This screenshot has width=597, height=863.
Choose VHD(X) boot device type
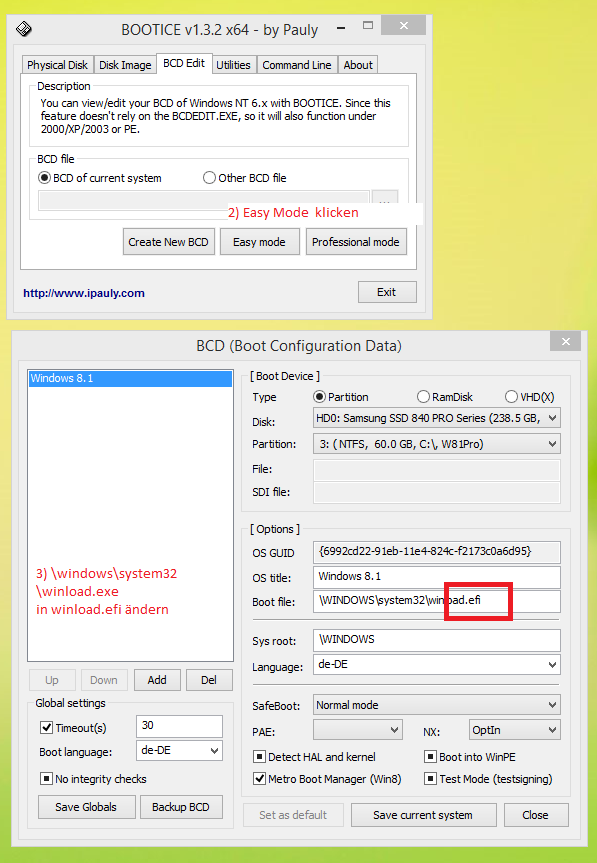529,397
